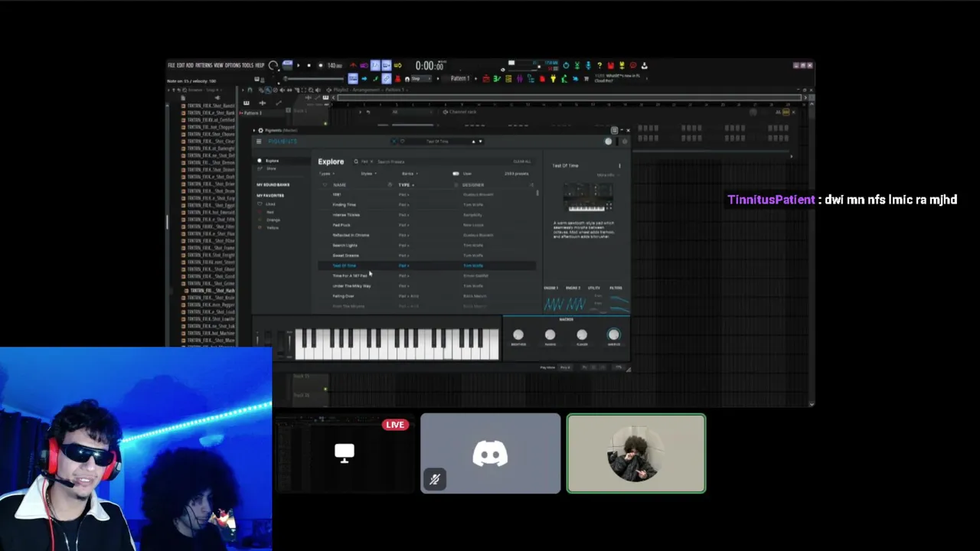Click the record button in FL transport
980x551 pixels.
coord(320,65)
